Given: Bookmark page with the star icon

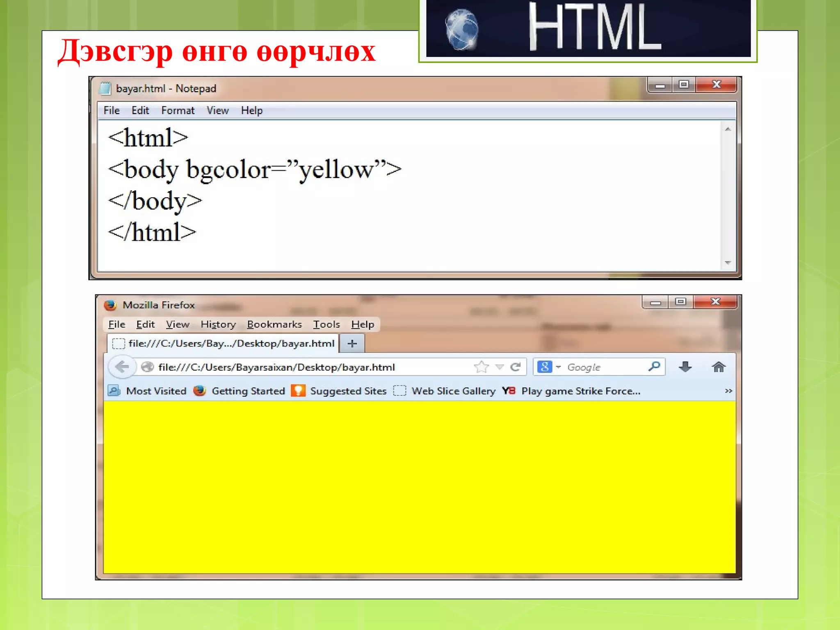Looking at the screenshot, I should (482, 367).
